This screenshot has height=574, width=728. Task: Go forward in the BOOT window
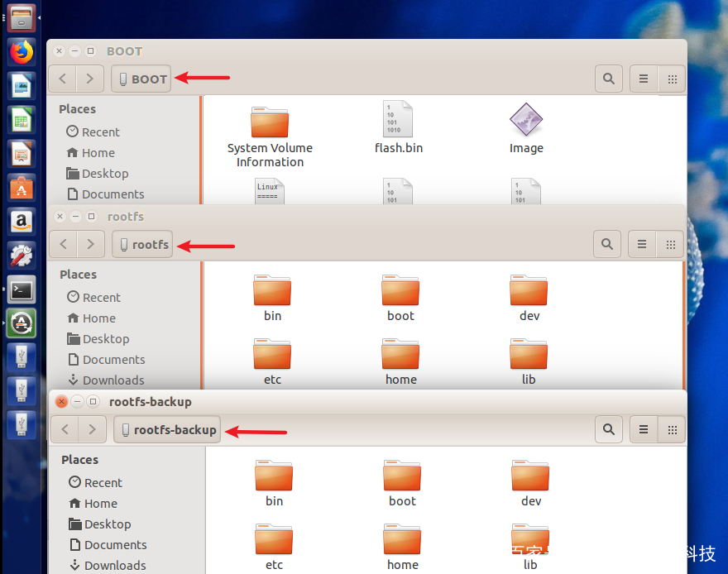[x=89, y=79]
